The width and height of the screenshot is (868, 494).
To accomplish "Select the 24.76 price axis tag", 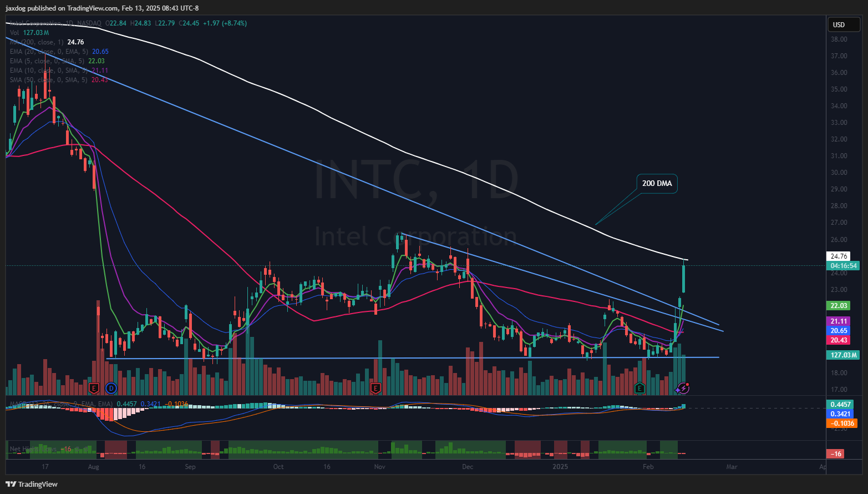I will point(838,256).
